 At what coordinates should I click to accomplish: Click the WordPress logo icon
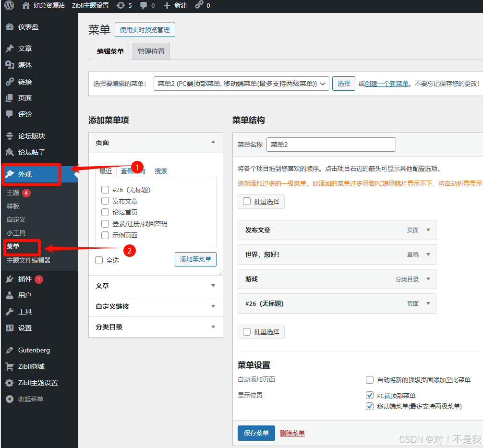point(9,5)
